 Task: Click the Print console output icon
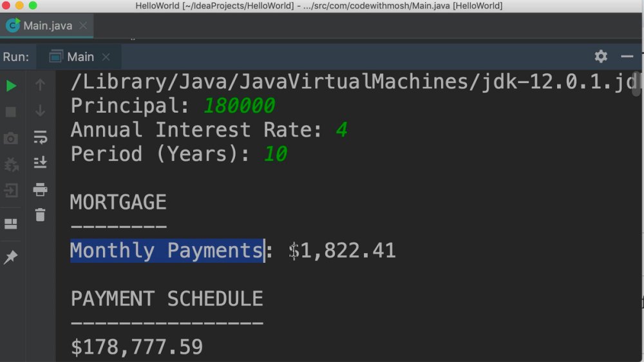[40, 189]
